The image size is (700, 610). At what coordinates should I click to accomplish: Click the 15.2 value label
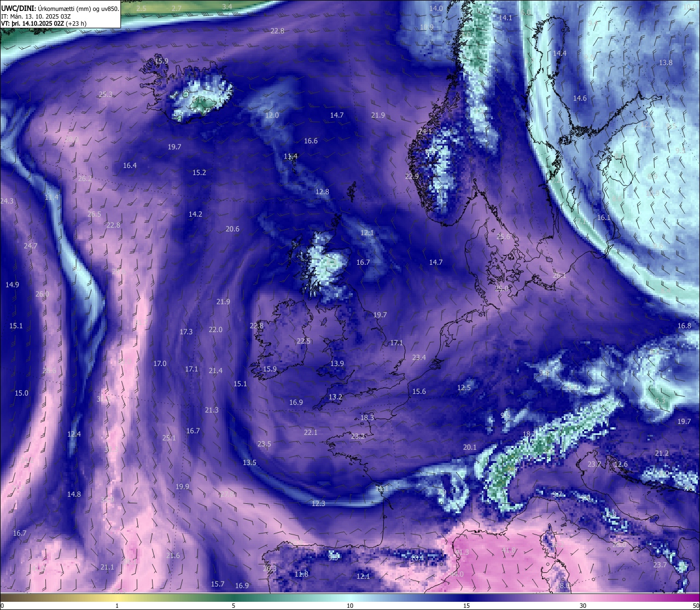(199, 172)
